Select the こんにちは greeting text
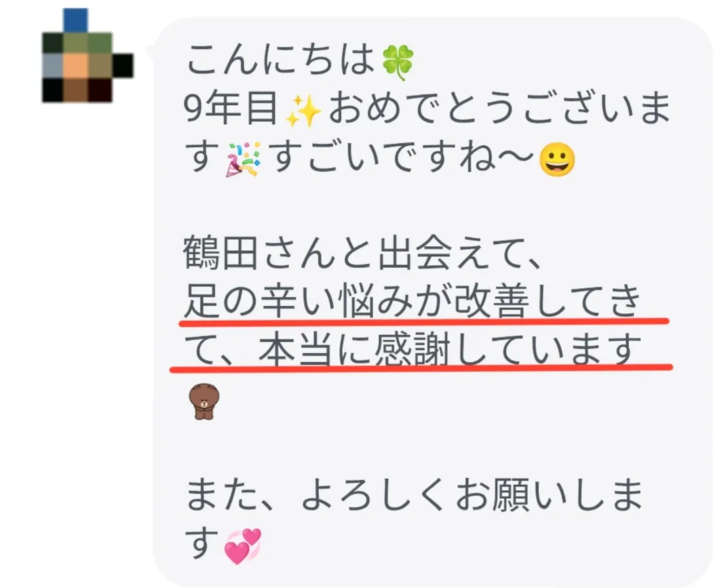 pos(281,61)
